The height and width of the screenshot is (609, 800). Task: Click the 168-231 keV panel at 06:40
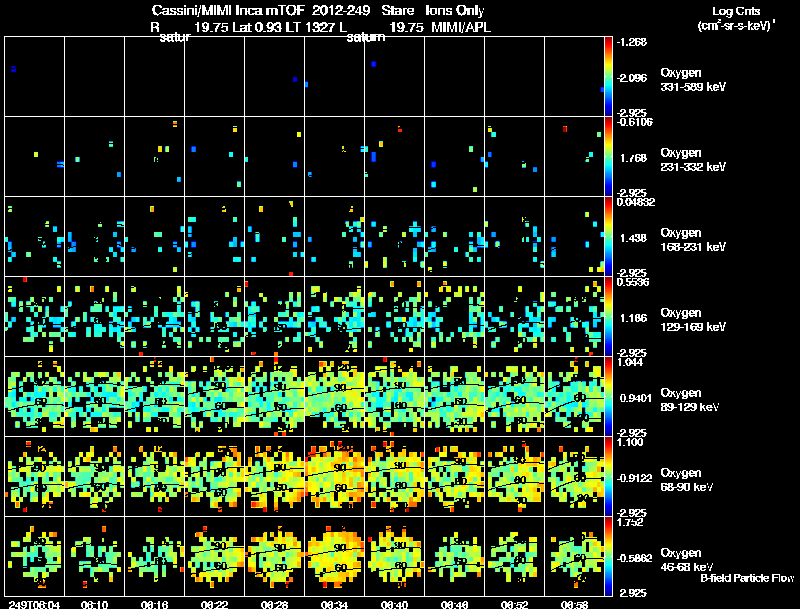tap(395, 237)
